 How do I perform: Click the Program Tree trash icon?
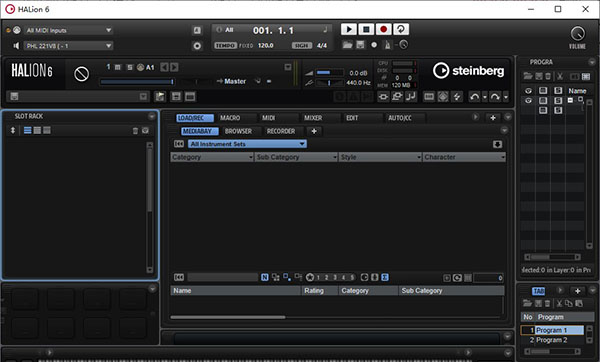548,76
